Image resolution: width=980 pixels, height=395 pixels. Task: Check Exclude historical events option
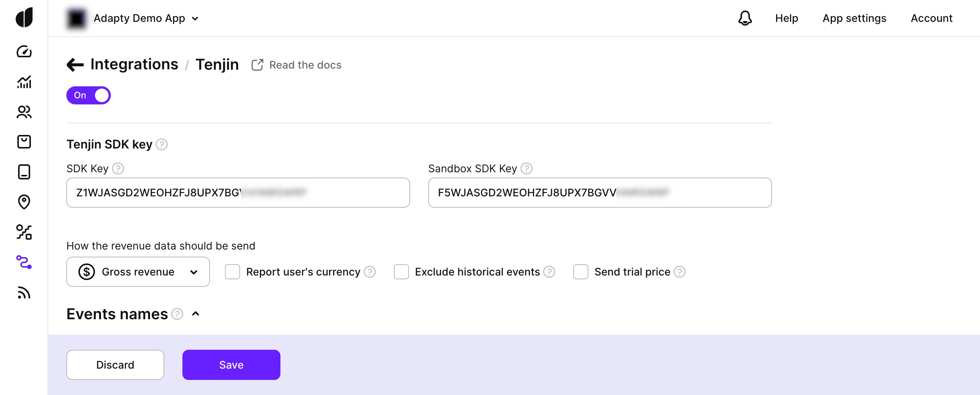[401, 272]
